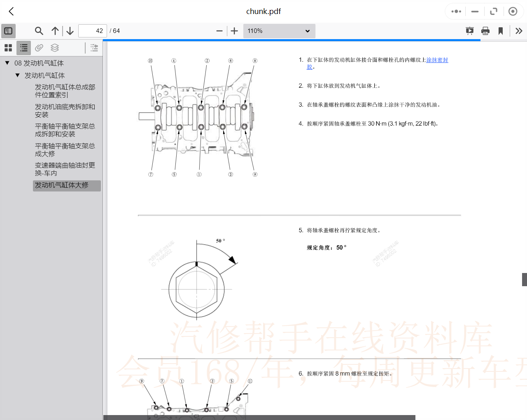Go to next page with down arrow
527x420 pixels.
(70, 31)
